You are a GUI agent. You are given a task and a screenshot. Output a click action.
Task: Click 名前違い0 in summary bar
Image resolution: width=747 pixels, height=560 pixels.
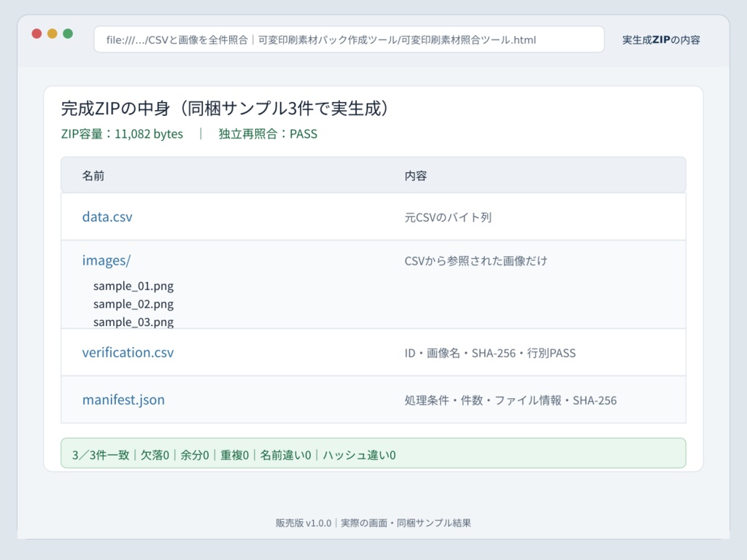[285, 455]
